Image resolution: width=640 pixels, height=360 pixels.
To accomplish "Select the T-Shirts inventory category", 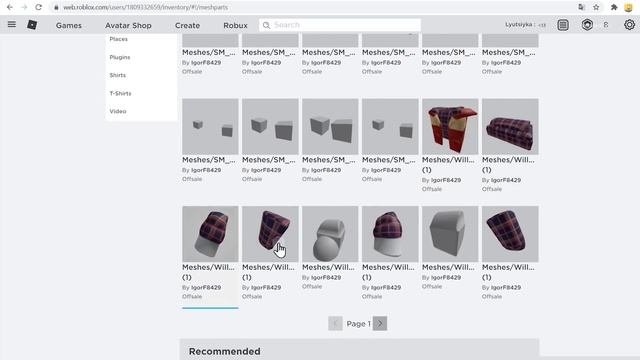I will point(120,93).
